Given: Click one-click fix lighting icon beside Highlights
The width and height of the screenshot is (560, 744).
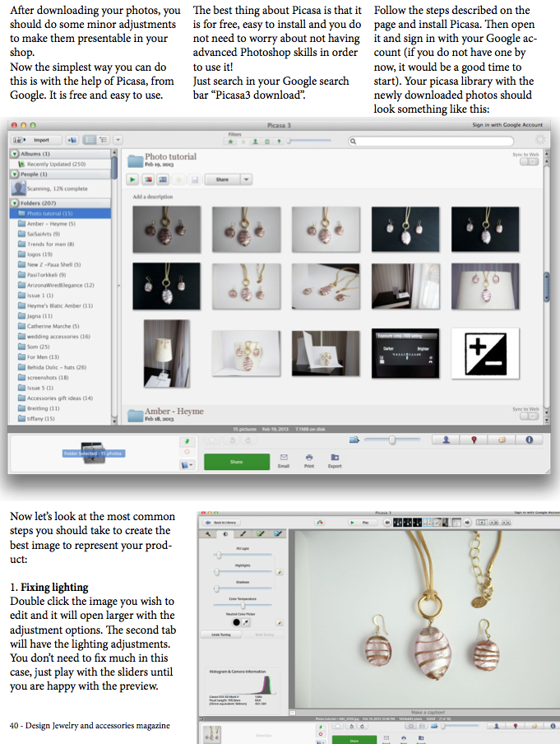Looking at the screenshot, I should [x=280, y=572].
